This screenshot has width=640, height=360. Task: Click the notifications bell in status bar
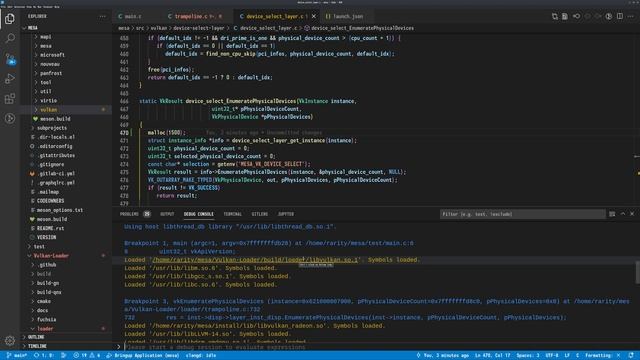(x=631, y=356)
